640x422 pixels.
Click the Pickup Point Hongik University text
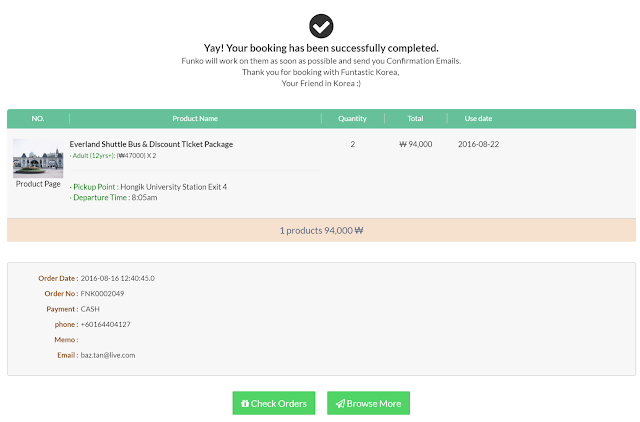tap(149, 187)
